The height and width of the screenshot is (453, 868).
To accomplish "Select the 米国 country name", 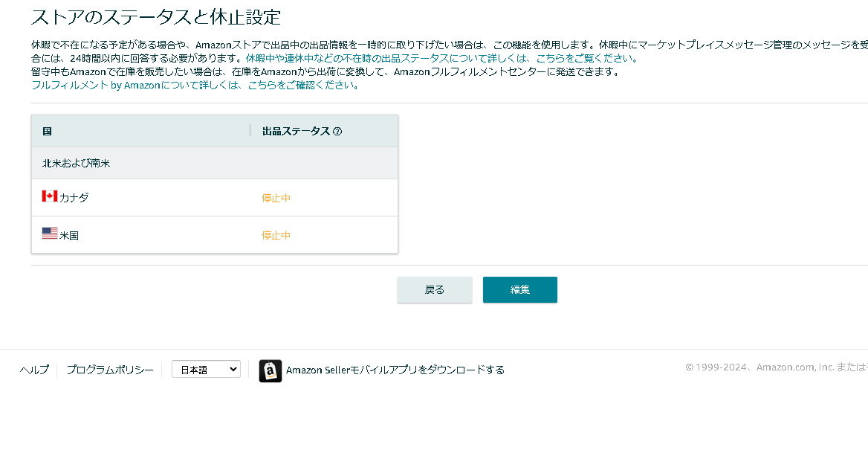I will pyautogui.click(x=69, y=235).
